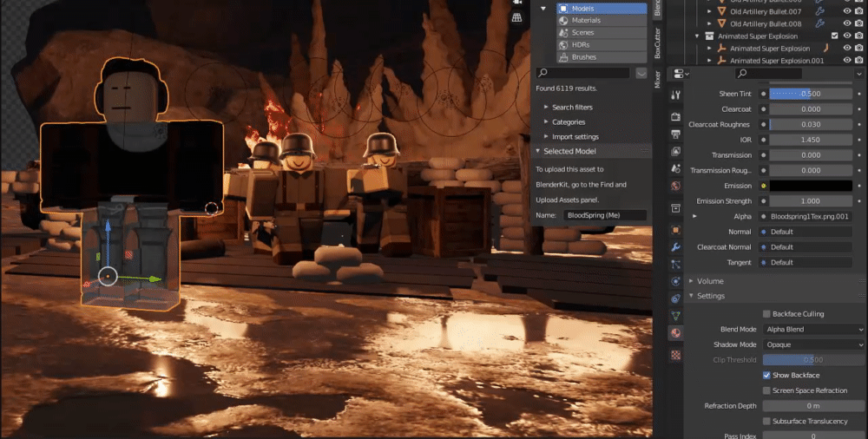Toggle render camera for Animated Super Explosion.001
Viewport: 868px width, 439px height.
coord(858,61)
